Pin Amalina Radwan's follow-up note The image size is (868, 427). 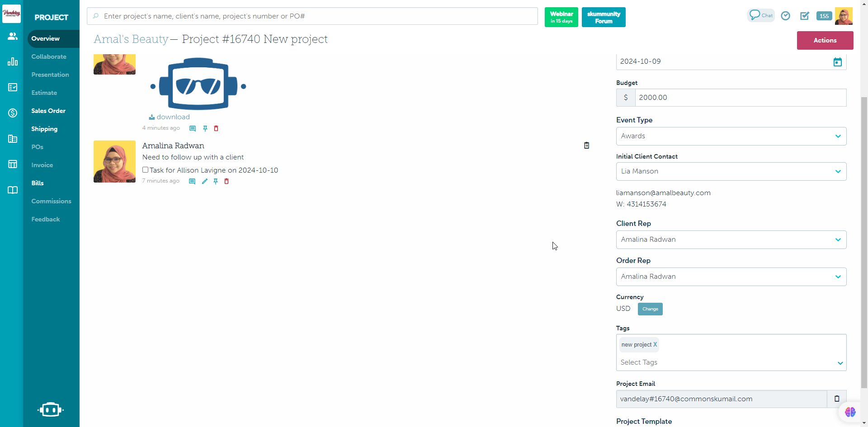click(x=216, y=181)
